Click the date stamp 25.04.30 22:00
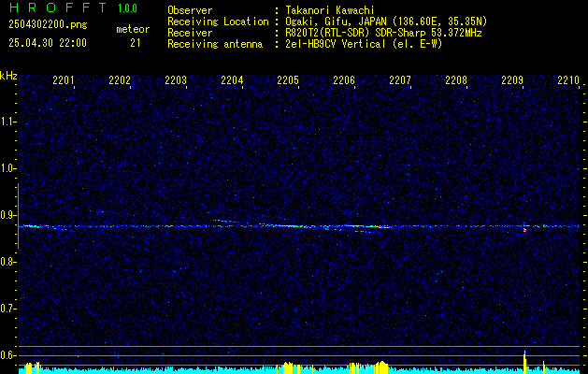Image resolution: width=588 pixels, height=374 pixels. (48, 43)
